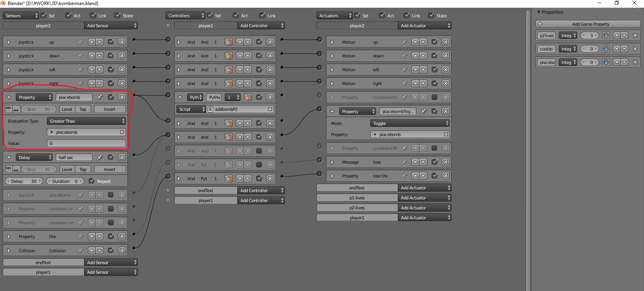Open Add Actuator dropdown for p1-lives
644x291 pixels.
pyautogui.click(x=425, y=198)
